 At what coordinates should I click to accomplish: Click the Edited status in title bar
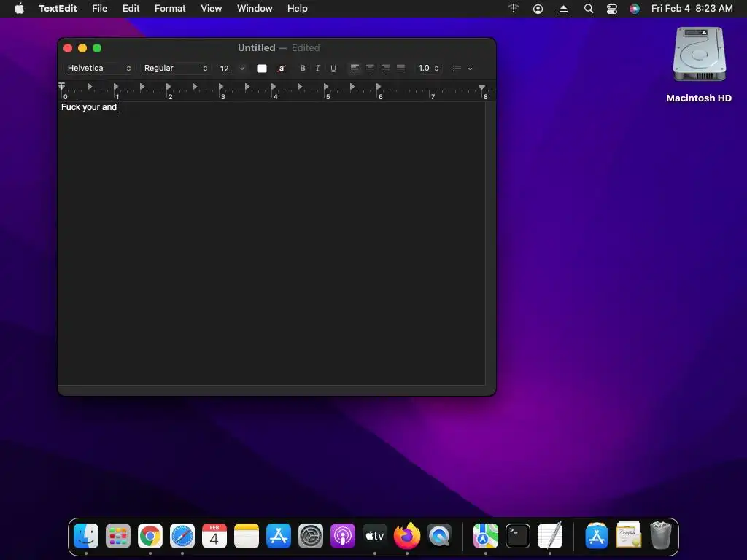[306, 47]
